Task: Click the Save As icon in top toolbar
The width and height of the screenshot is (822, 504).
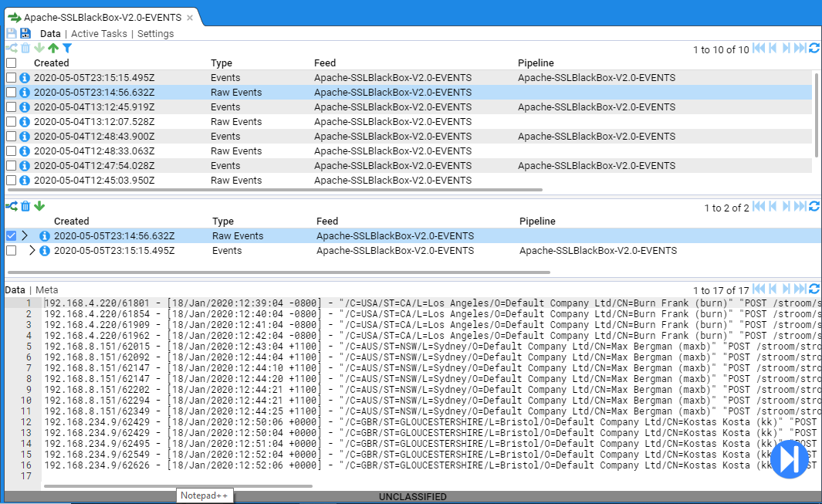Action: [x=25, y=33]
